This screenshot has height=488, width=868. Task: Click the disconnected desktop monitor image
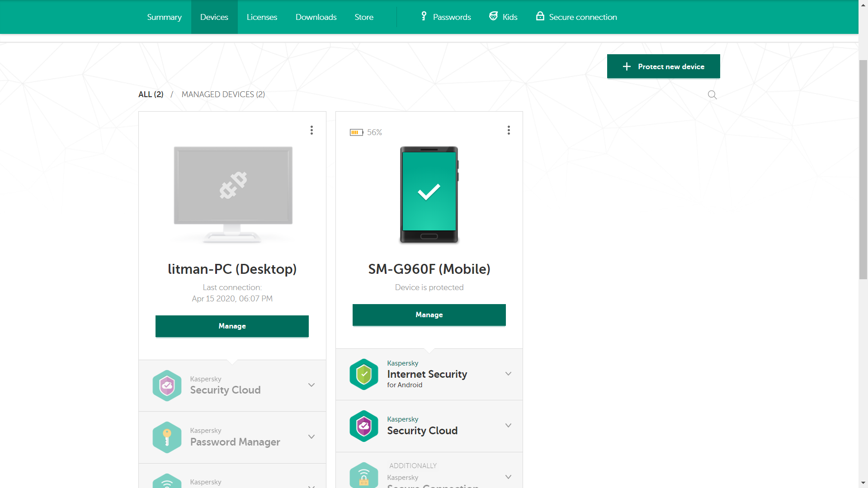(x=233, y=194)
